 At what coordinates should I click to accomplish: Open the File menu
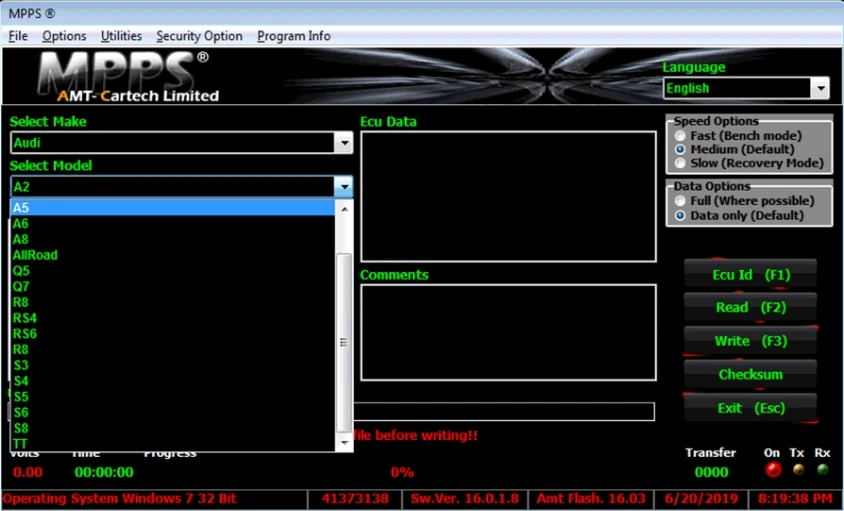tap(18, 36)
